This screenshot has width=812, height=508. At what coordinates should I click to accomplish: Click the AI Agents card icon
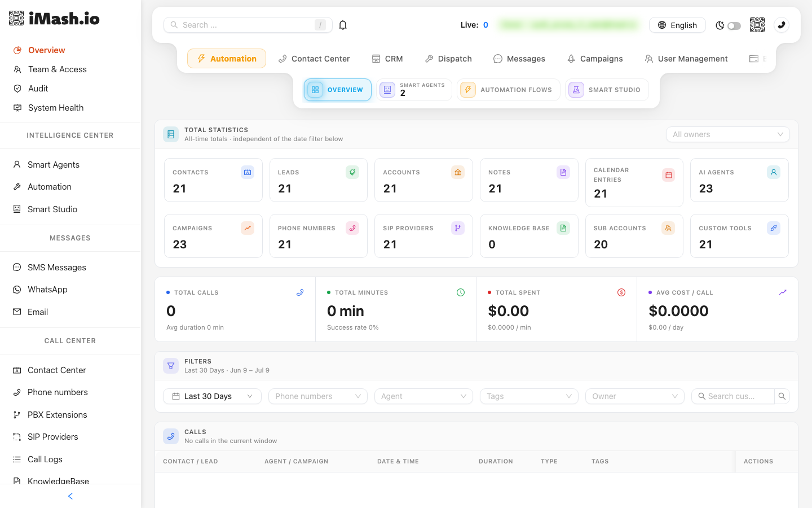774,172
